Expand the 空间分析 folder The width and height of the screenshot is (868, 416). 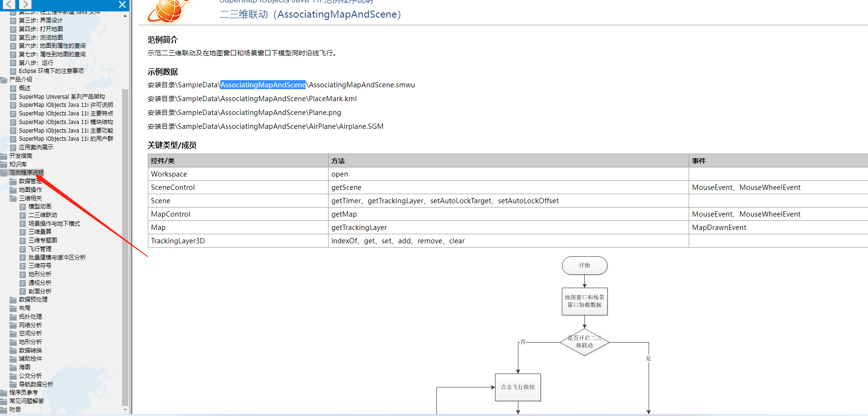pyautogui.click(x=13, y=333)
